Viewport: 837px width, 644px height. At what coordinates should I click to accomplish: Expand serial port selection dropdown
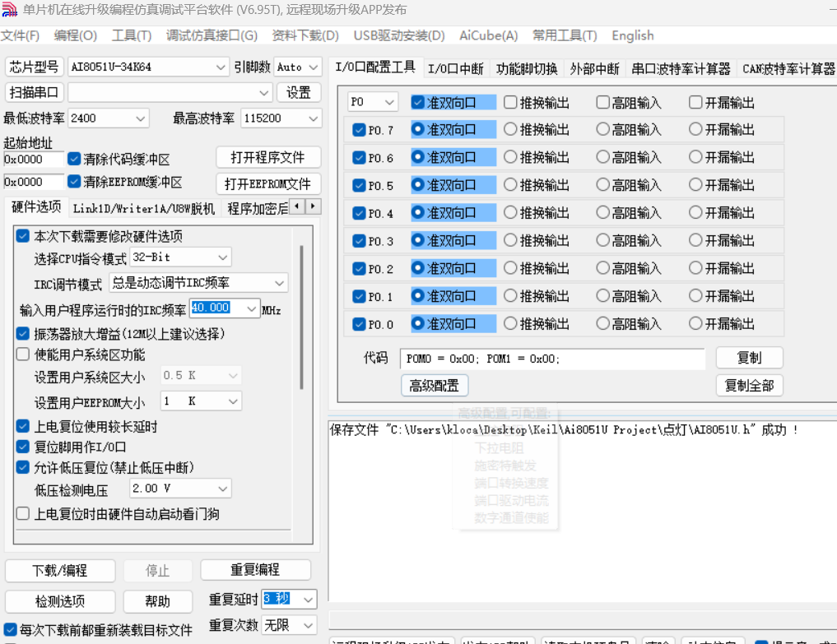tap(263, 93)
